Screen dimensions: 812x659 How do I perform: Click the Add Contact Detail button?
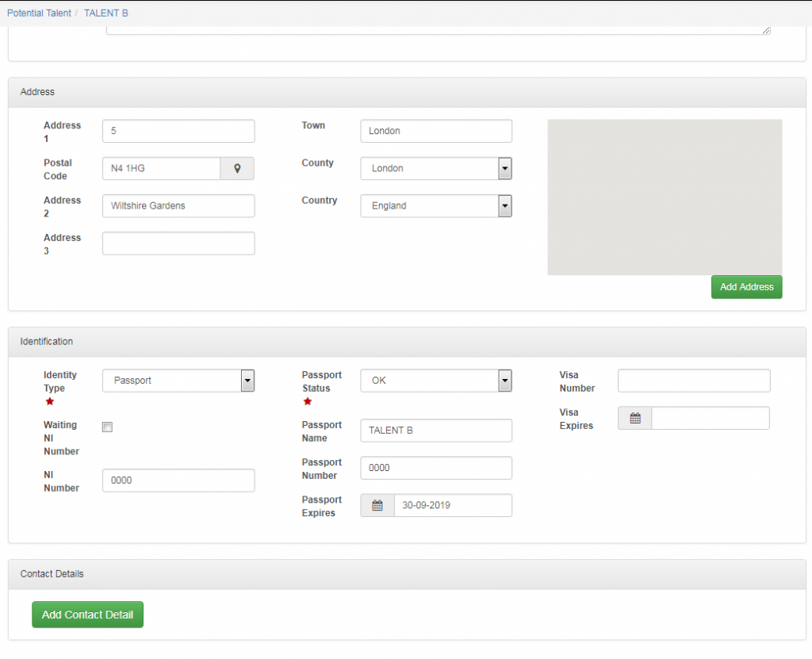(x=87, y=615)
